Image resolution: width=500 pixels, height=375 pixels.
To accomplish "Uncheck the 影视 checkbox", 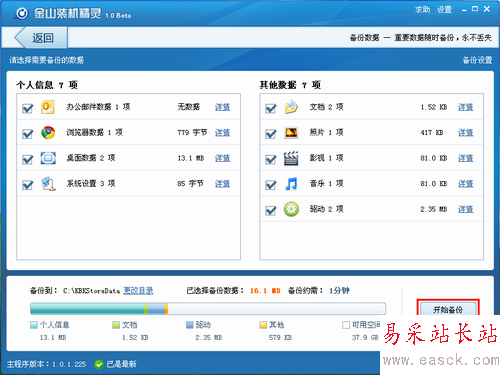I will [271, 159].
